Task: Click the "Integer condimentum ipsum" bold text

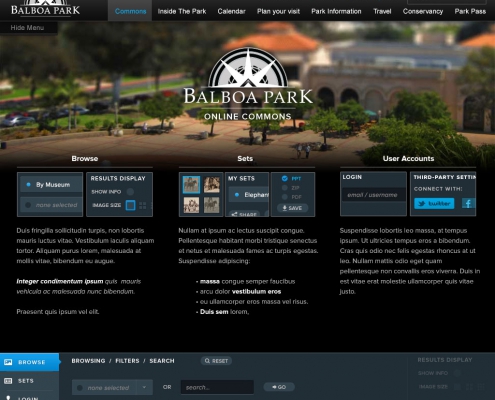Action: pyautogui.click(x=60, y=281)
